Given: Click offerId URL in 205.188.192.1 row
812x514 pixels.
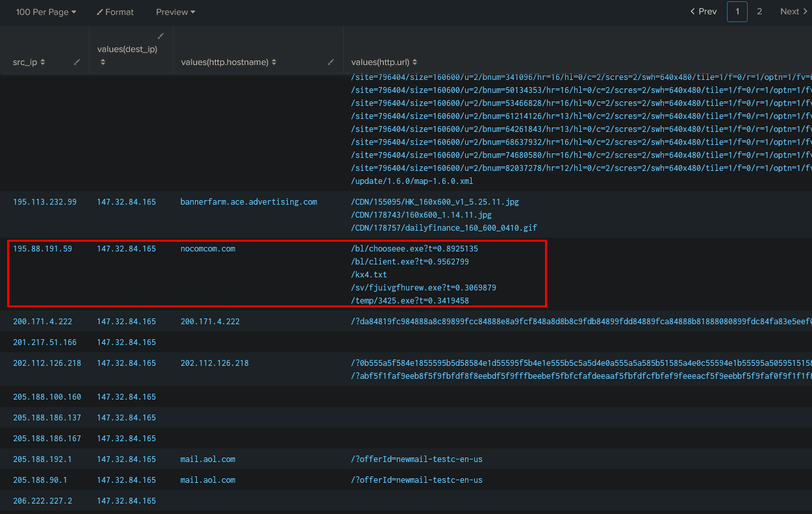Looking at the screenshot, I should click(417, 459).
